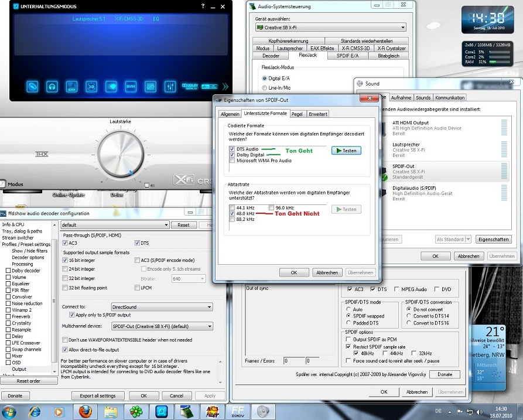This screenshot has height=420, width=523.
Task: Uncheck Dolby Digital format checkbox
Action: [x=232, y=155]
